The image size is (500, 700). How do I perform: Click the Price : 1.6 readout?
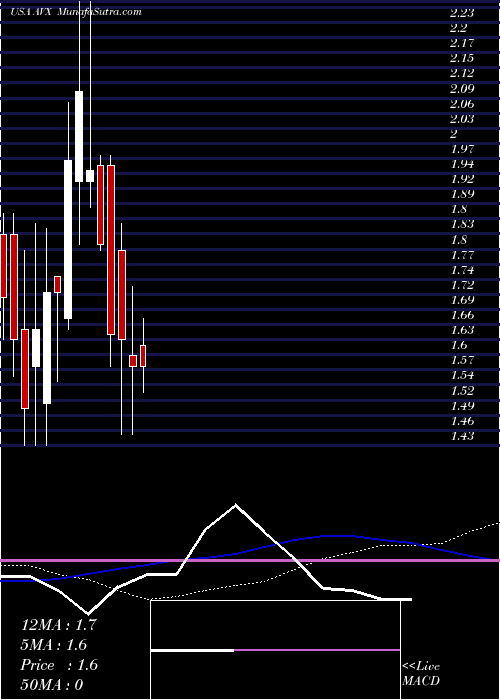point(58,665)
